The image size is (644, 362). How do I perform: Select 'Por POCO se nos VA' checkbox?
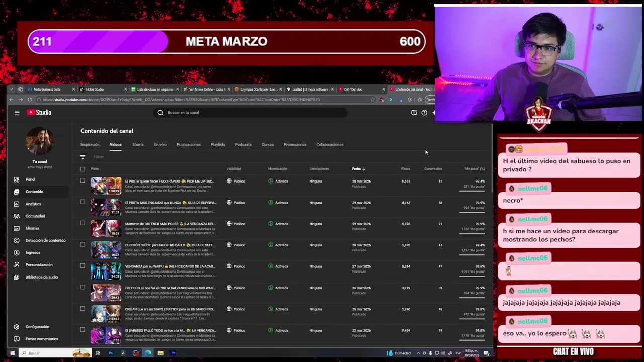83,288
